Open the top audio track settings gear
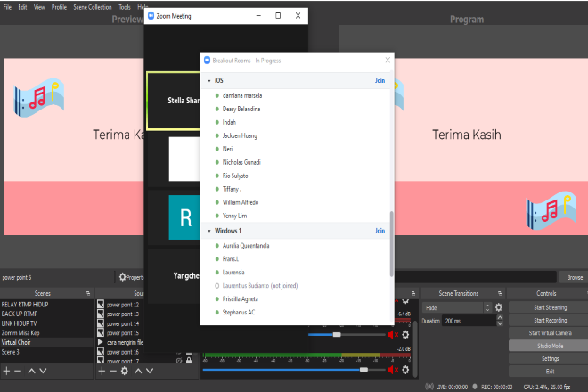The image size is (588, 392). pyautogui.click(x=405, y=335)
